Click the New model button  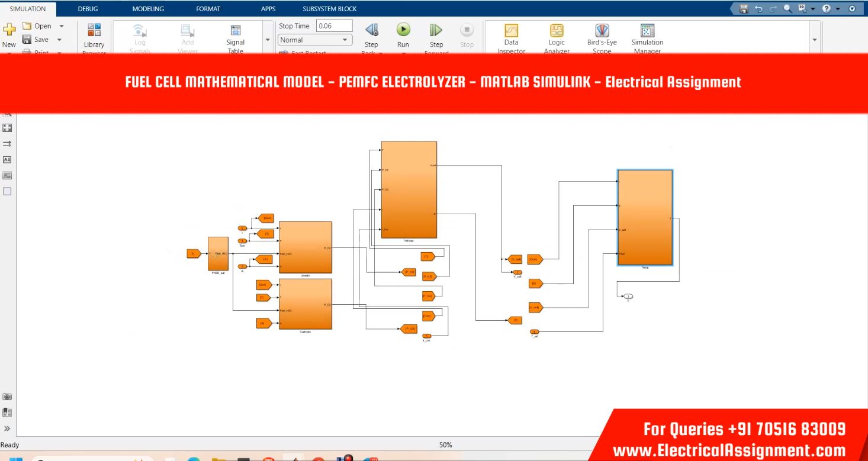click(9, 34)
